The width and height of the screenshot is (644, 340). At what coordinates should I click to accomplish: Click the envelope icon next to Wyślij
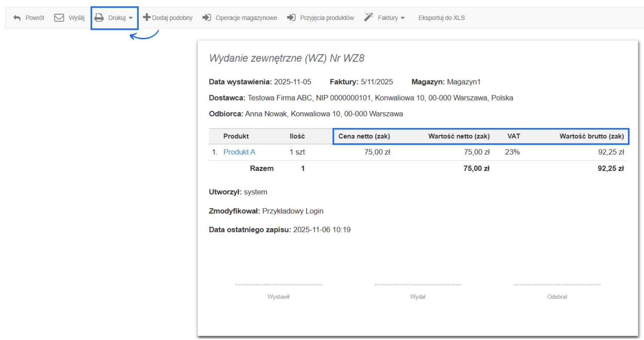pos(59,17)
